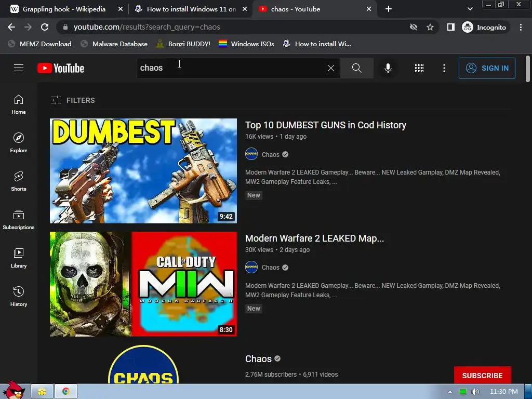The width and height of the screenshot is (532, 399).
Task: Start voice search with microphone icon
Action: 388,68
